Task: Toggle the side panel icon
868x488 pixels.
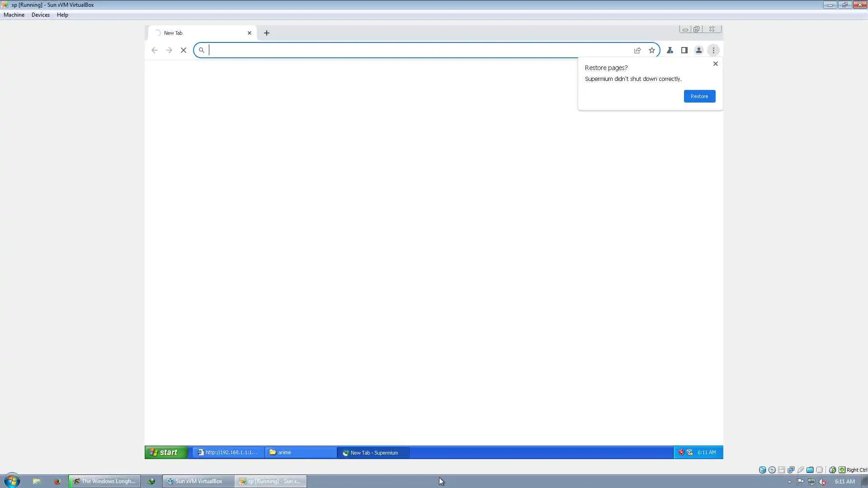Action: [684, 50]
